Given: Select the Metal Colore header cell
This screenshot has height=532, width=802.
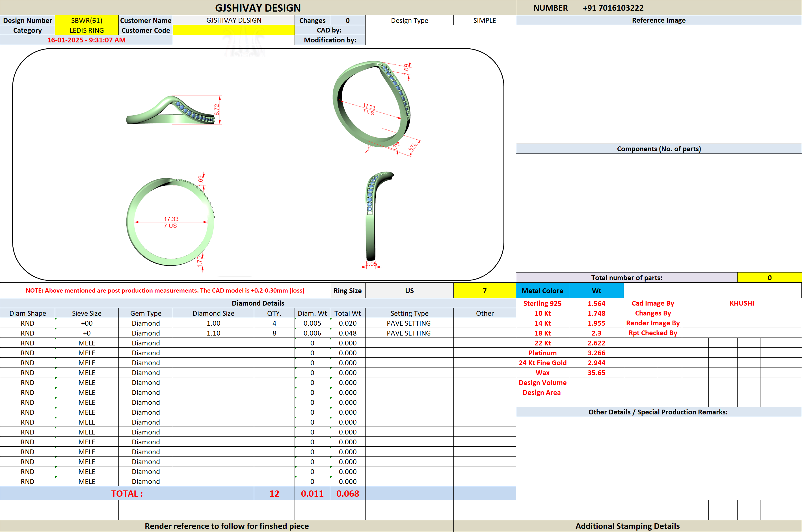Looking at the screenshot, I should (x=542, y=290).
